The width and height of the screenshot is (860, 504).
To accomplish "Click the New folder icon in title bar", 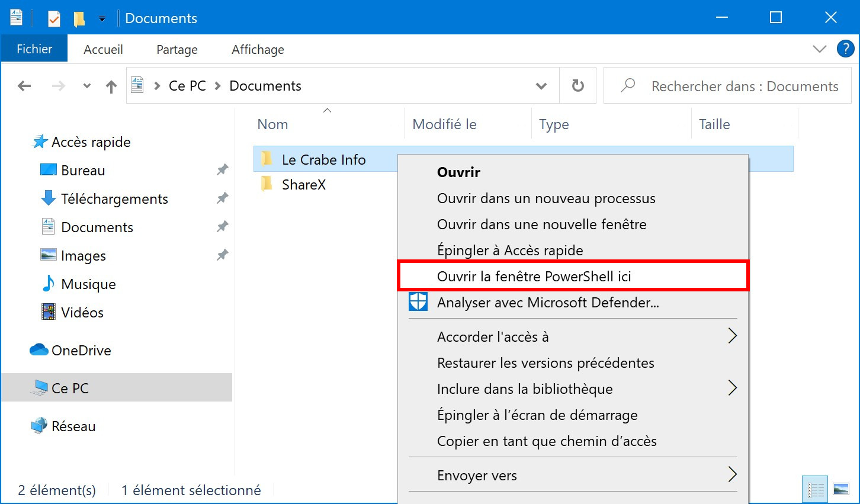I will tap(79, 18).
